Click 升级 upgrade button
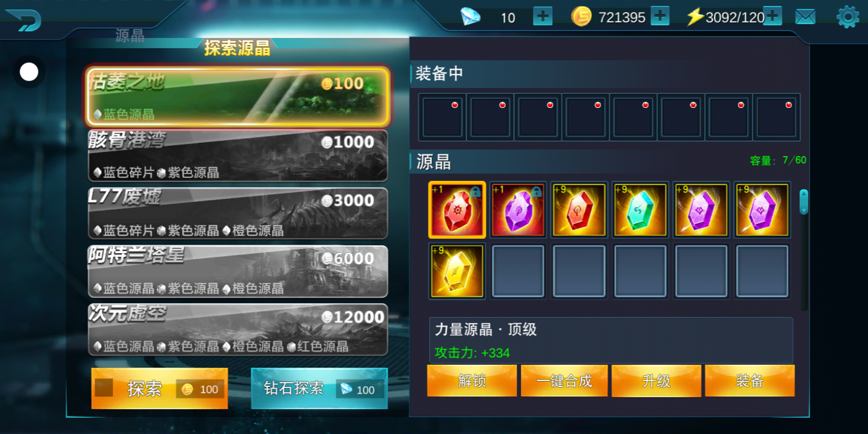The image size is (868, 434). point(656,380)
